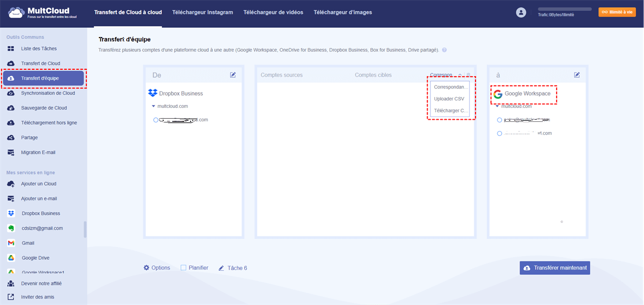Click the Dropbox Business sidebar icon

coord(11,213)
